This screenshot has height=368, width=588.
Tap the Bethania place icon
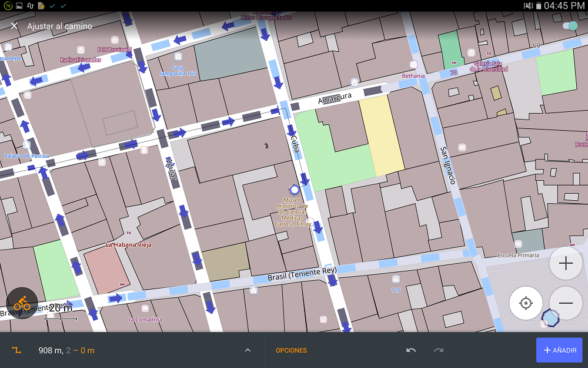[413, 65]
